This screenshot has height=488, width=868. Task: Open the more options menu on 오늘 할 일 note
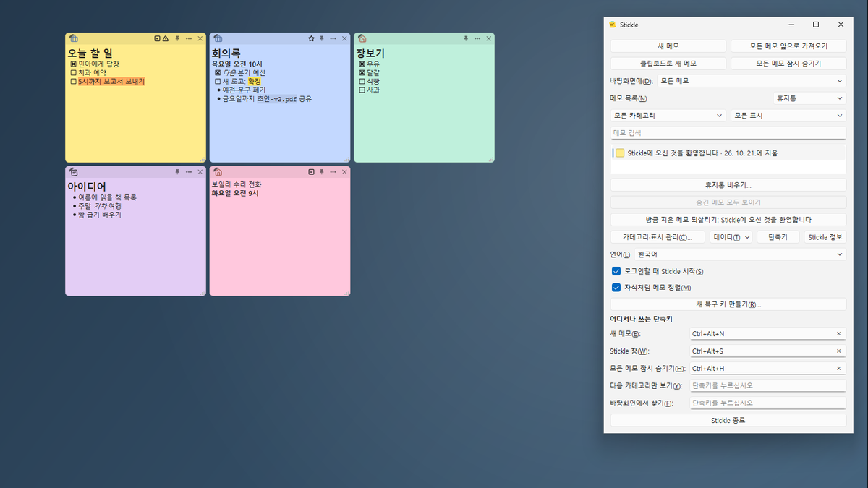pos(189,38)
